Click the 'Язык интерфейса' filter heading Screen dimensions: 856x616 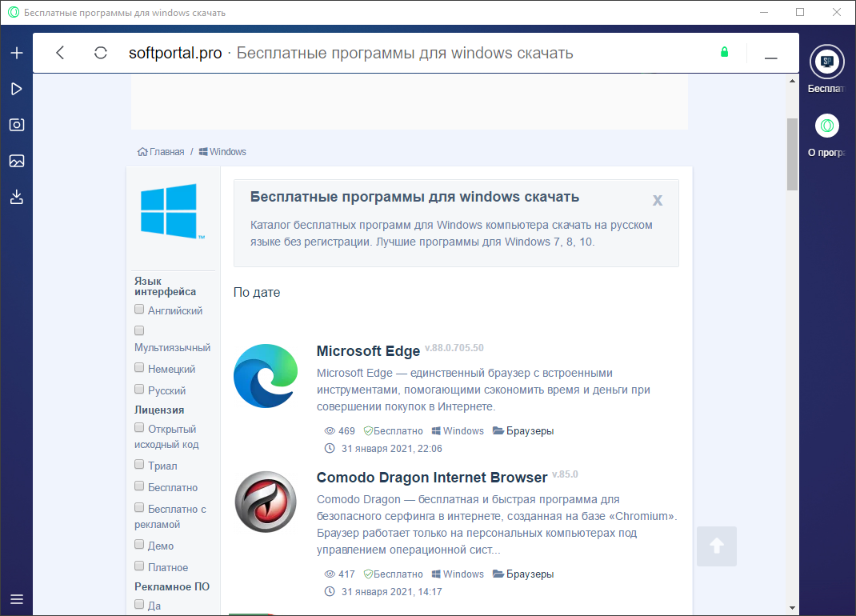pyautogui.click(x=165, y=286)
